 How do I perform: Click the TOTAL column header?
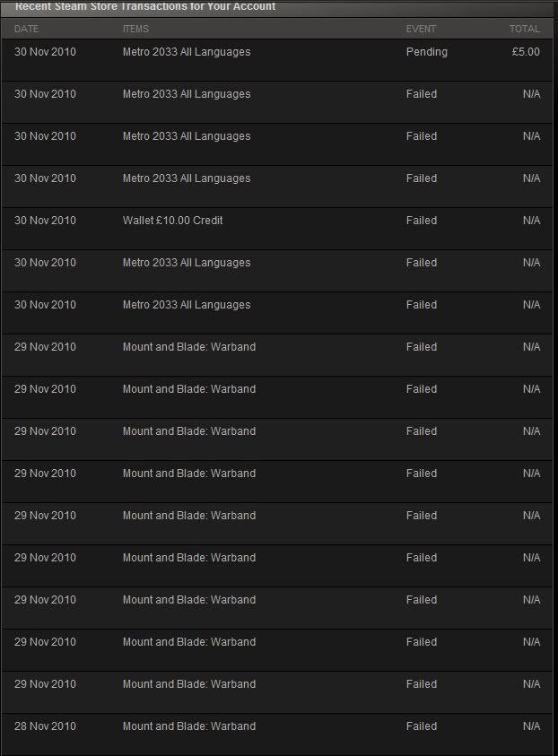(x=524, y=29)
